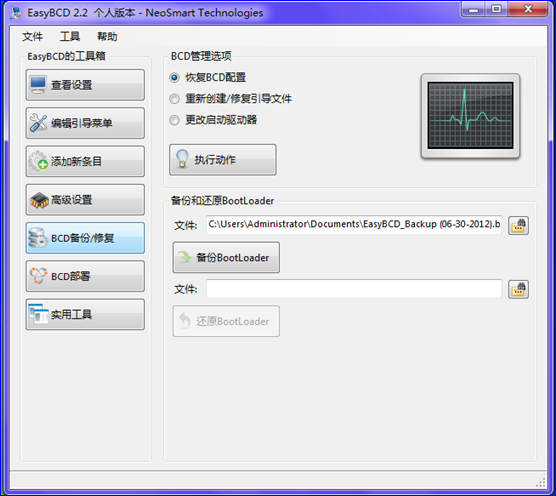Open the 工具 menu
556x496 pixels.
pos(70,36)
